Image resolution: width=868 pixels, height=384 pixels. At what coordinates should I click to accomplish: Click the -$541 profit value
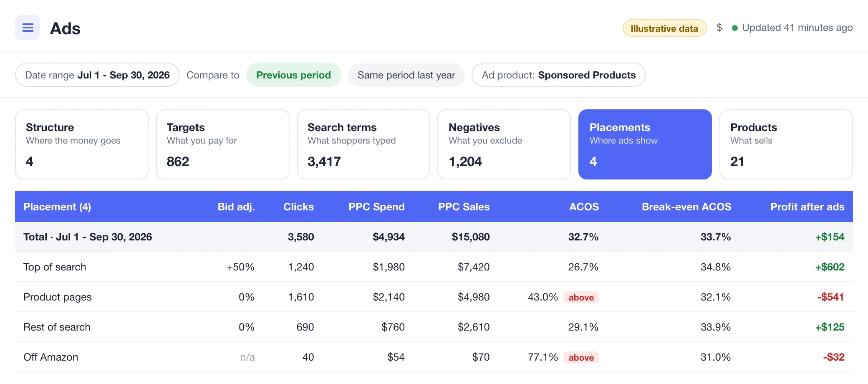[x=830, y=297]
